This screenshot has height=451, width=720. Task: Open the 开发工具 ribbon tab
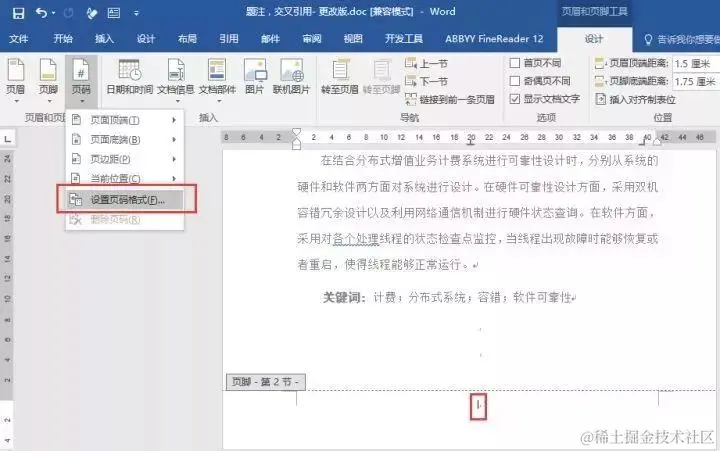[x=404, y=39]
